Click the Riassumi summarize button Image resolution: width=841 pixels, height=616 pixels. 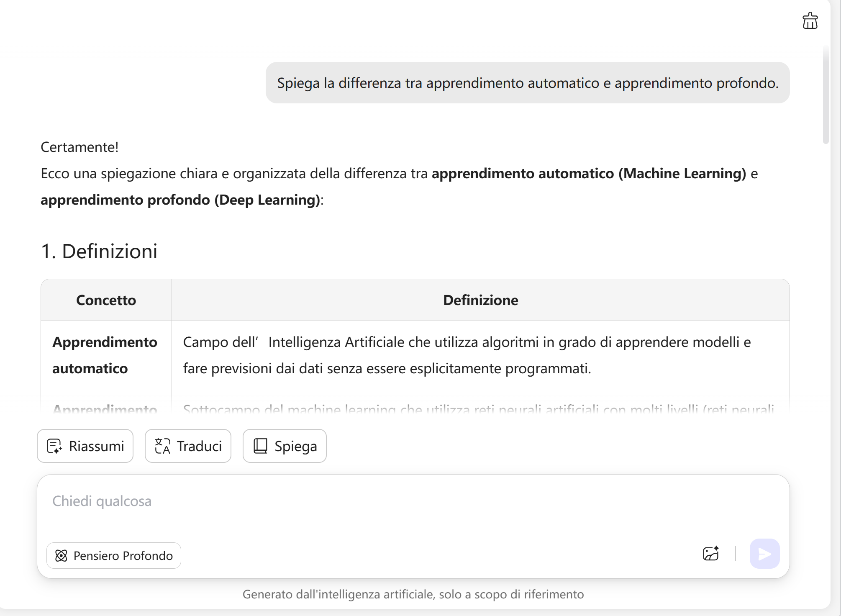[x=85, y=446]
